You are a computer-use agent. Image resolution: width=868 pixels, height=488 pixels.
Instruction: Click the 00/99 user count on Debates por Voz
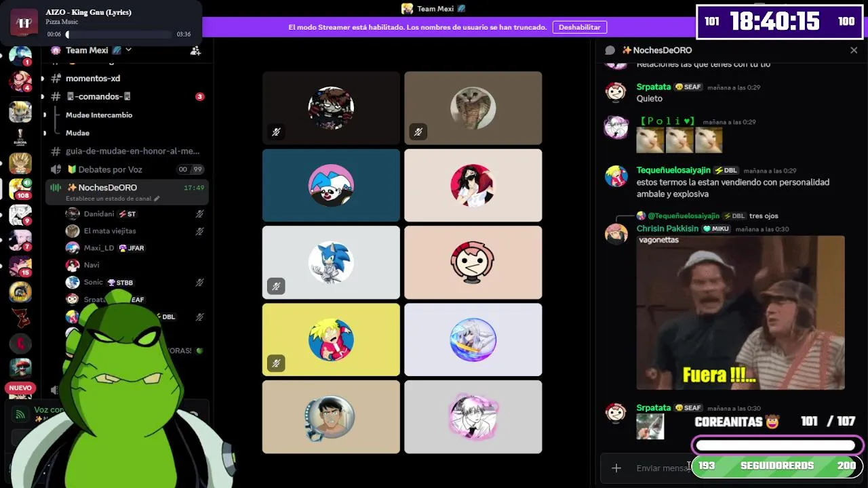pos(190,169)
